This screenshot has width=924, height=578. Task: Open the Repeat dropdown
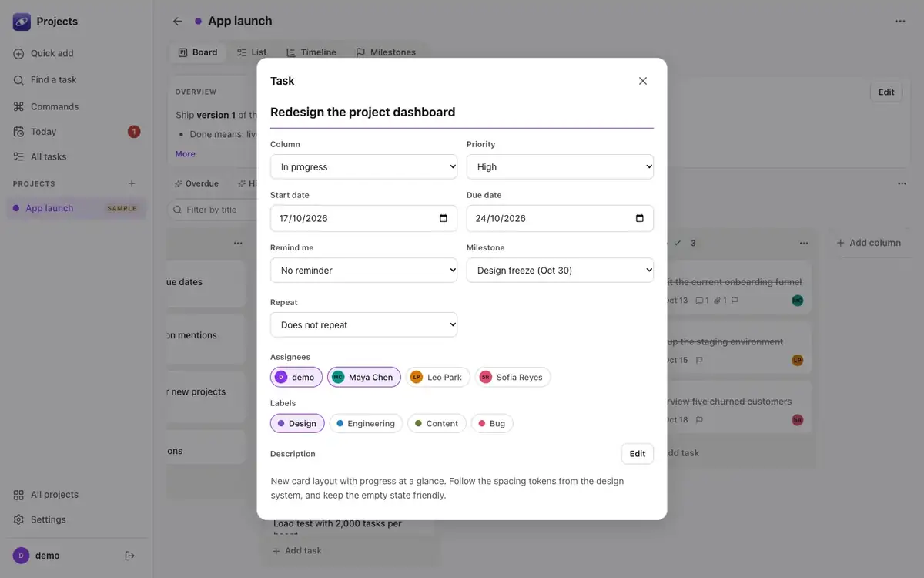(363, 324)
